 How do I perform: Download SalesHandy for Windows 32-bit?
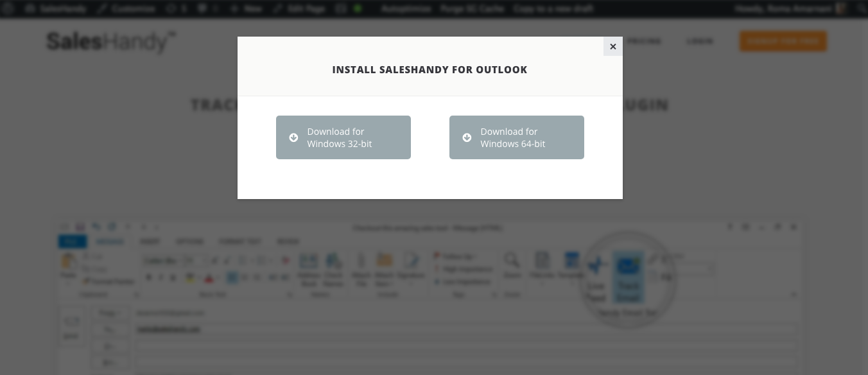[343, 137]
